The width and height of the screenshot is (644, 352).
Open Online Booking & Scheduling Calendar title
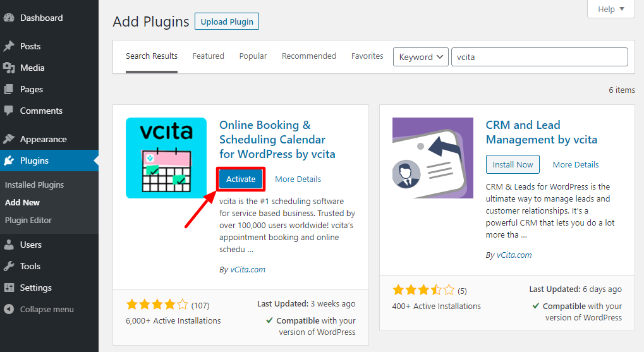(277, 139)
